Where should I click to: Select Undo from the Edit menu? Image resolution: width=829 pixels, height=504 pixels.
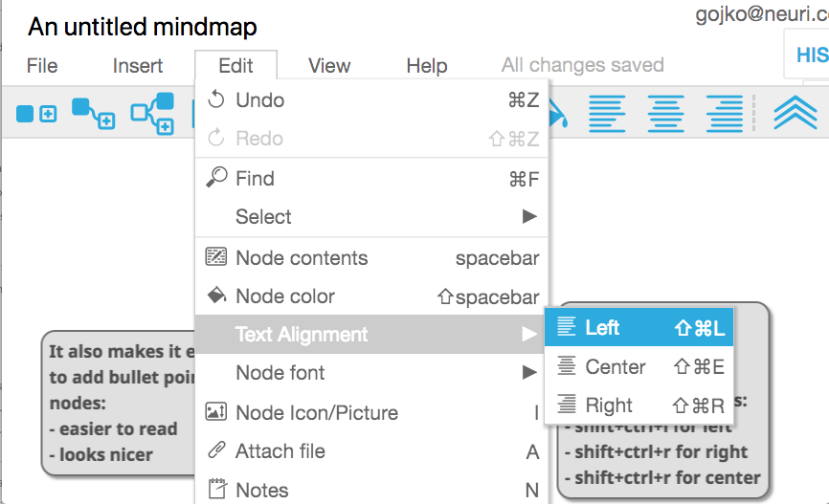371,99
